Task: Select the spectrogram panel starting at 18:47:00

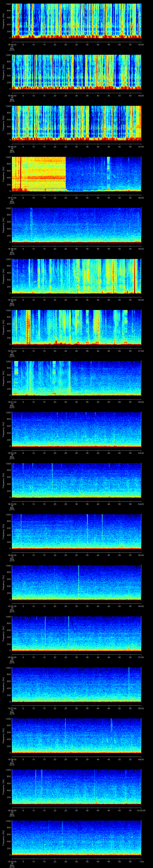Action: 77,174
